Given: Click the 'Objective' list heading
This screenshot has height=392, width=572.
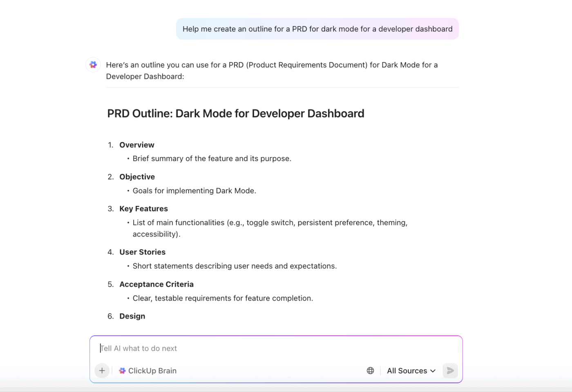Looking at the screenshot, I should [x=137, y=177].
